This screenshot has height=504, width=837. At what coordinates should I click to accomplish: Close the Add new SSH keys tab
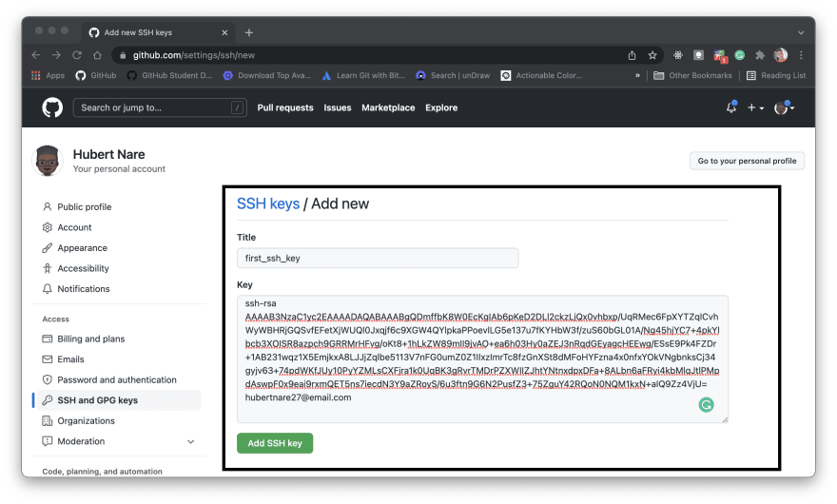coord(224,32)
